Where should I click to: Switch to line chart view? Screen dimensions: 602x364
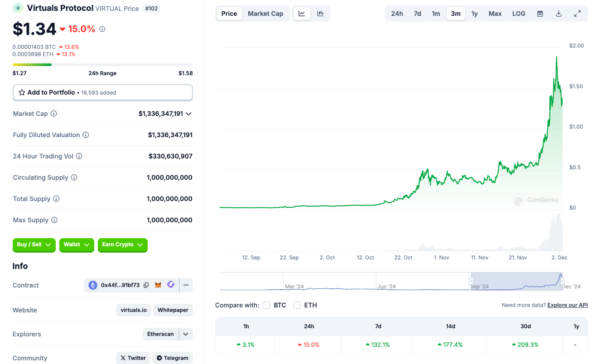[x=302, y=14]
